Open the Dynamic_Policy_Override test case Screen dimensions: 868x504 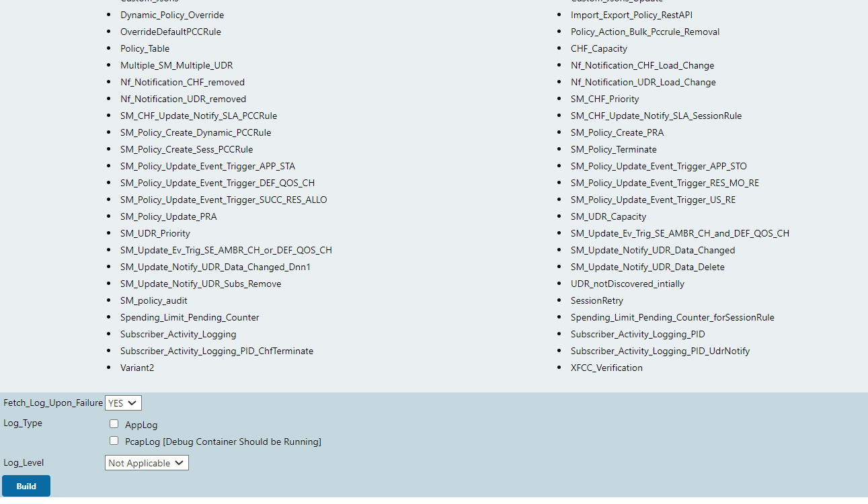[x=172, y=15]
